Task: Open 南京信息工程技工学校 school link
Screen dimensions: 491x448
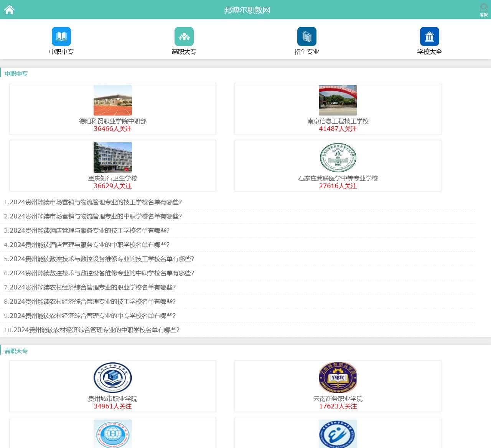Action: pos(338,121)
